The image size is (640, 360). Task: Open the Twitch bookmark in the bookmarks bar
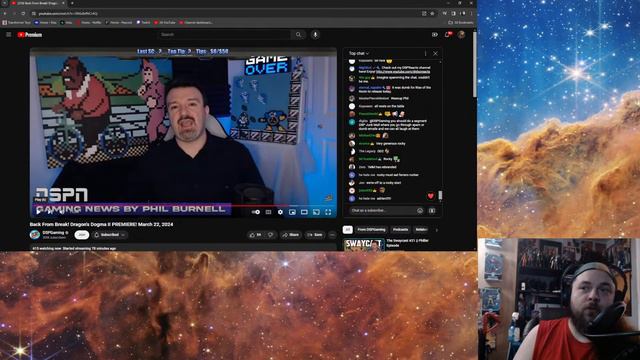[143, 22]
